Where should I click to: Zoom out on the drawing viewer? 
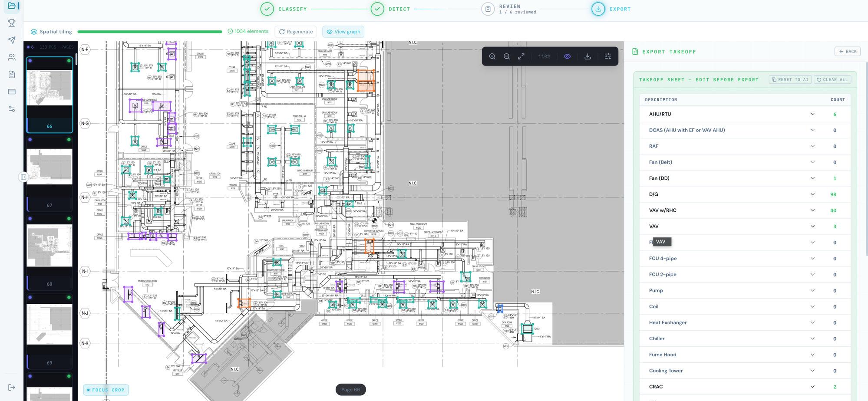click(x=506, y=56)
